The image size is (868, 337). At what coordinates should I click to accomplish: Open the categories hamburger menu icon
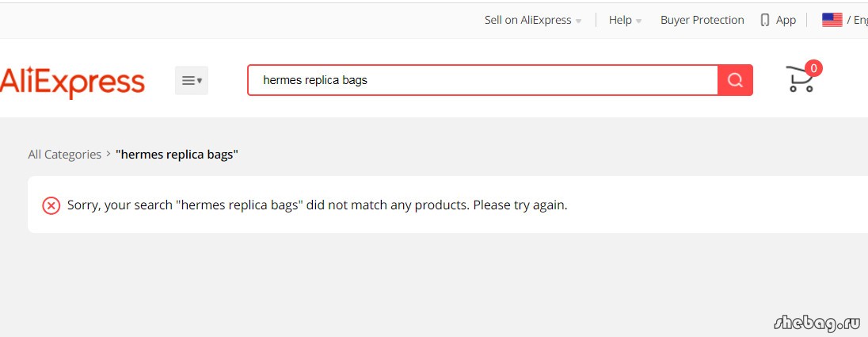188,80
